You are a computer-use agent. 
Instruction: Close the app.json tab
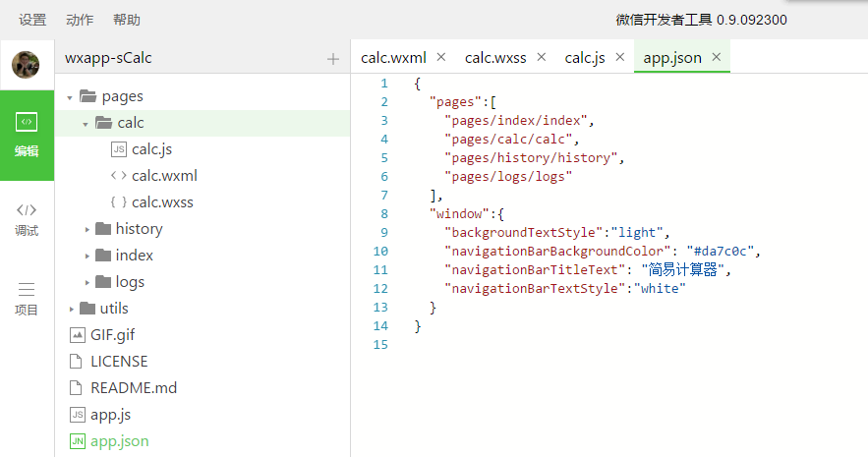click(x=716, y=57)
